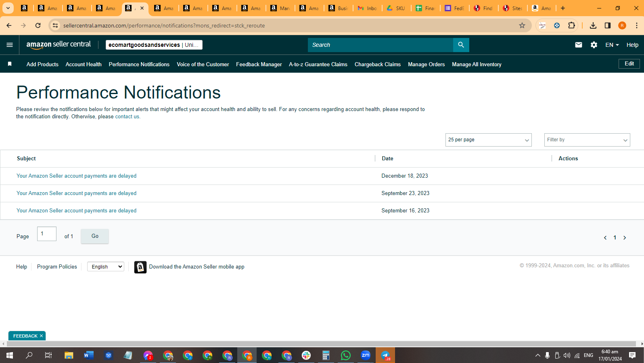Click the FEEDBACK button

click(x=25, y=336)
